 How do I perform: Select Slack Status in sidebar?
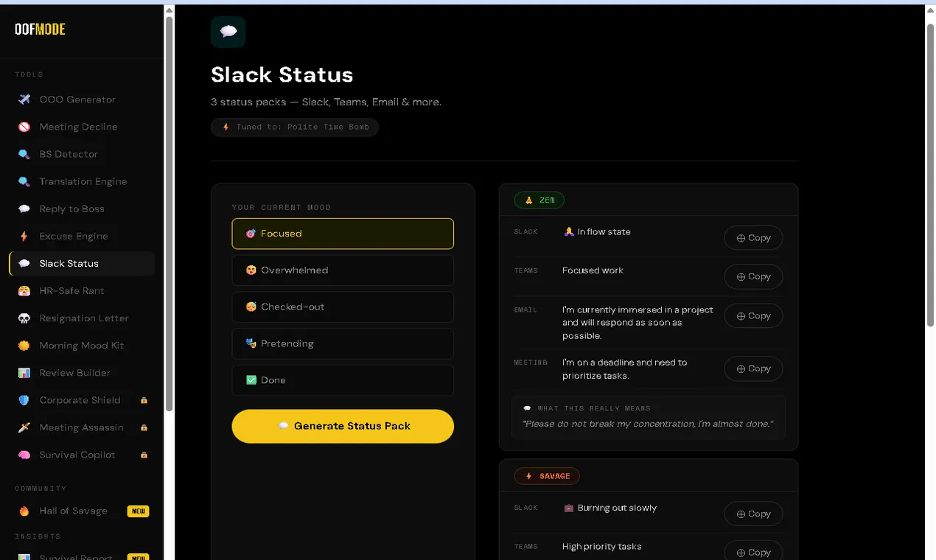tap(82, 263)
